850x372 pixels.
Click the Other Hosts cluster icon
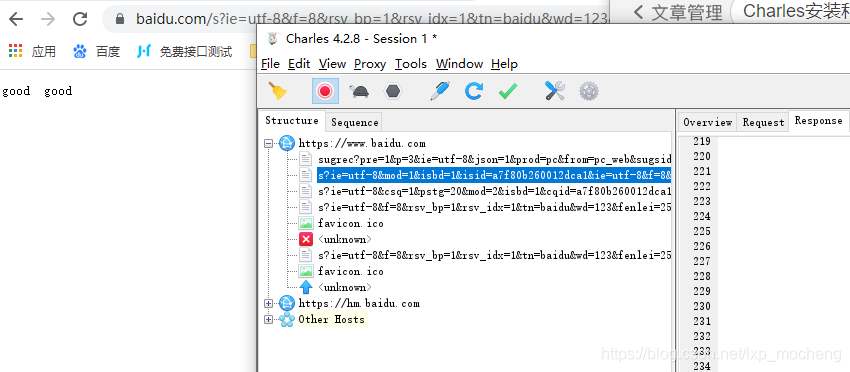point(287,319)
